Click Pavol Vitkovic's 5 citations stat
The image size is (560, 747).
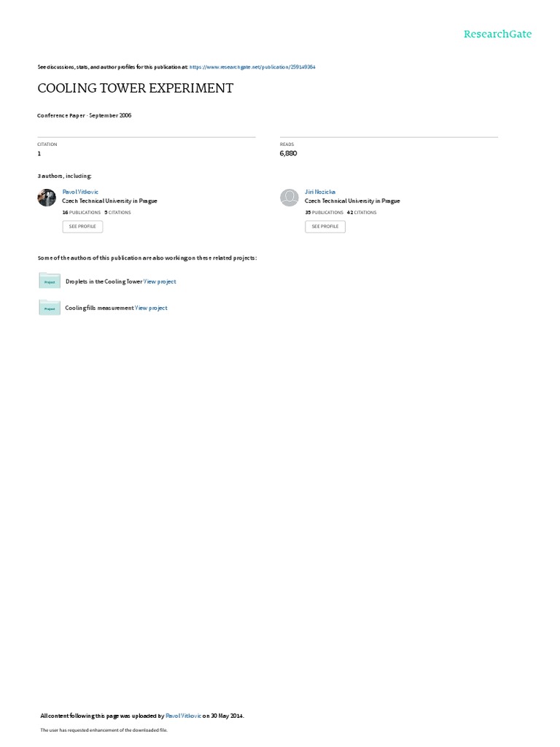pos(117,212)
